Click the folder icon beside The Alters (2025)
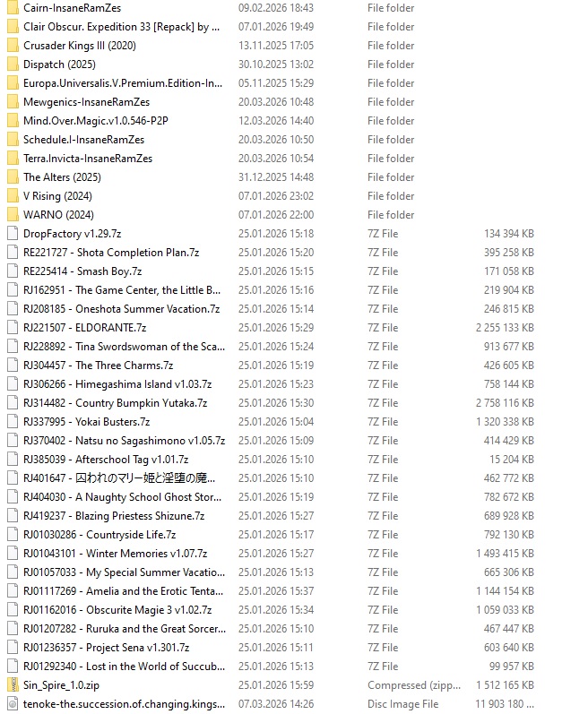Screen dimensions: 588x714 pos(13,177)
